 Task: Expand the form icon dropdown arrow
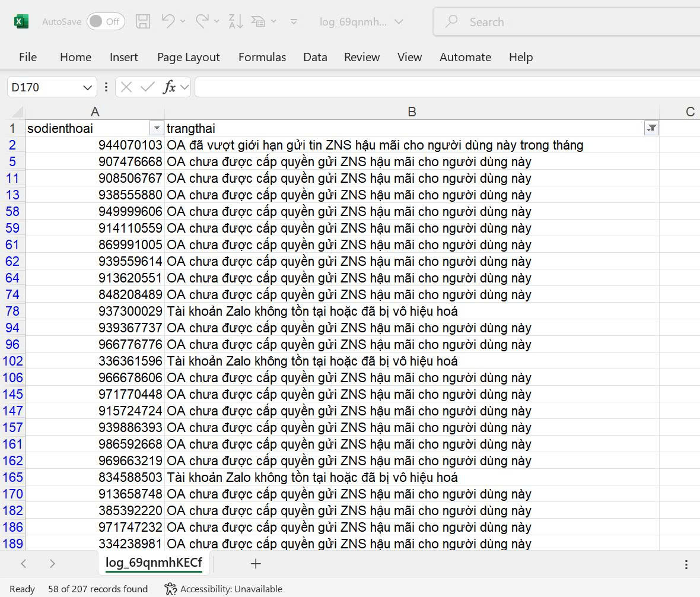coord(273,21)
